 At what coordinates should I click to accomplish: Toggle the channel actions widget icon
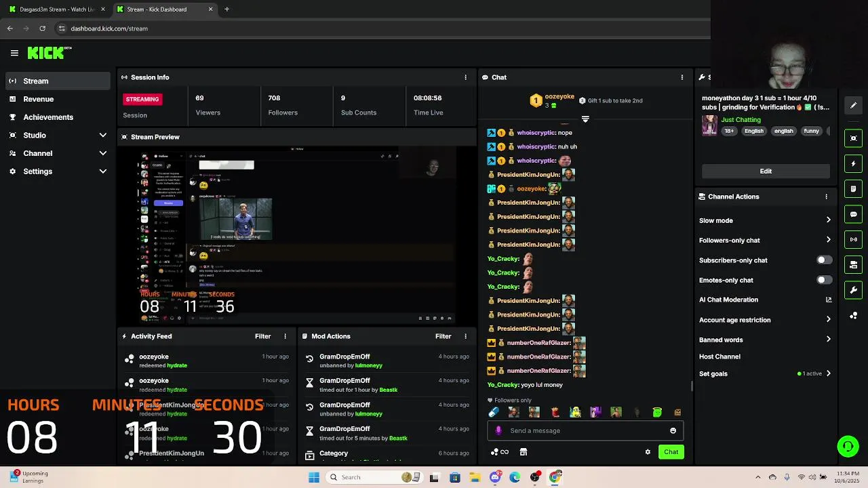coord(854,264)
